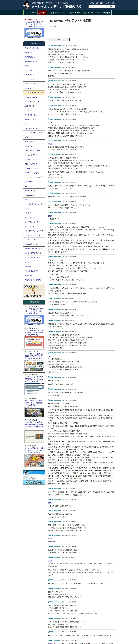Screen dimensions: 138x644
Task: Open the FANTAS board link
Action: [34, 200]
